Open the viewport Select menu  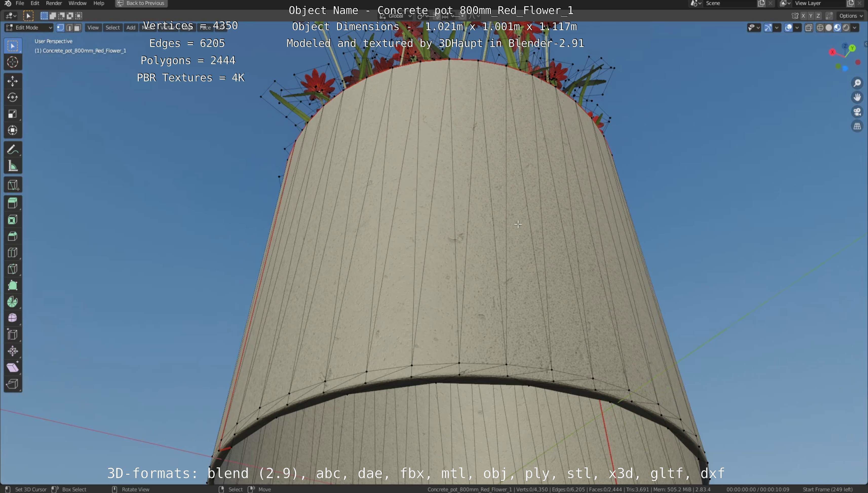[x=113, y=28]
